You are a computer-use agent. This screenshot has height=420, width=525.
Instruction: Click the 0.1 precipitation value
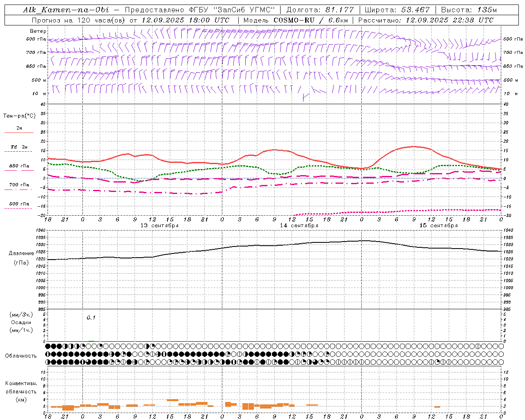coord(91,317)
